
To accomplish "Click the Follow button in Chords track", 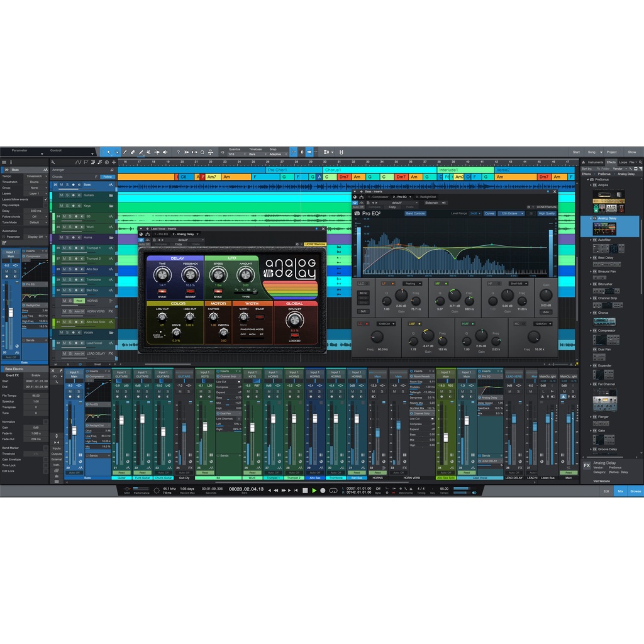I will click(108, 177).
